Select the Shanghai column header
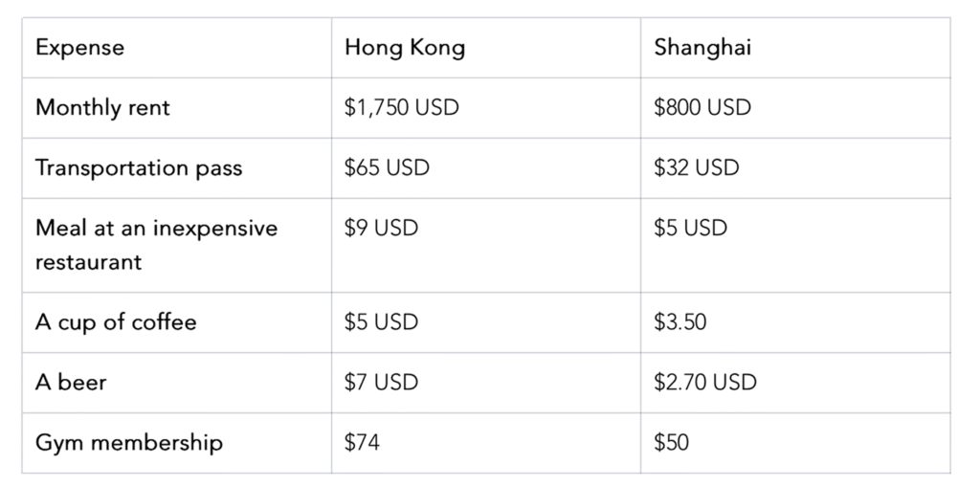 702,48
